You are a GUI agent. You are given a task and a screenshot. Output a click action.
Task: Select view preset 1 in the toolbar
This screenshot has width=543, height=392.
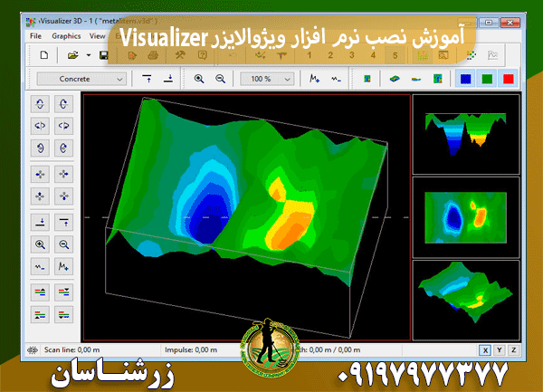(x=309, y=55)
